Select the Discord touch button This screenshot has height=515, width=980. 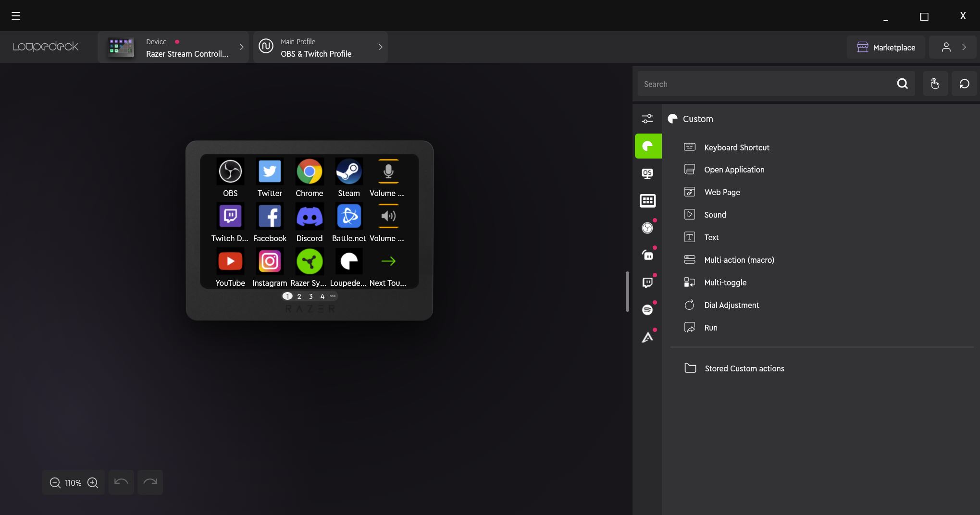coord(309,216)
